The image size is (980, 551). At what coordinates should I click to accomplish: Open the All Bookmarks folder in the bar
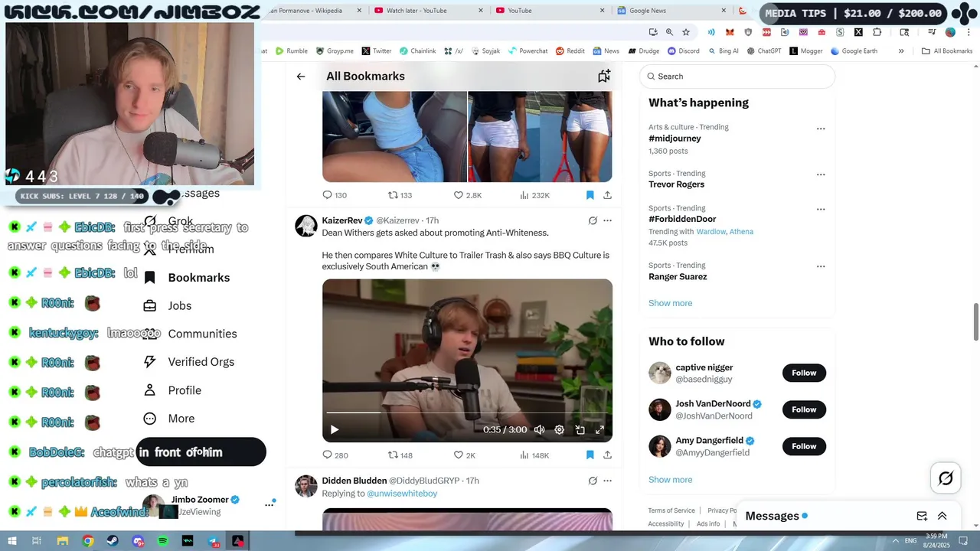pyautogui.click(x=947, y=51)
